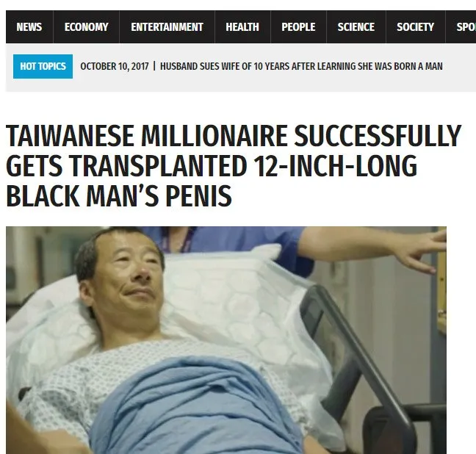The image size is (476, 454).
Task: Click the Hot Topics badge
Action: pos(43,66)
